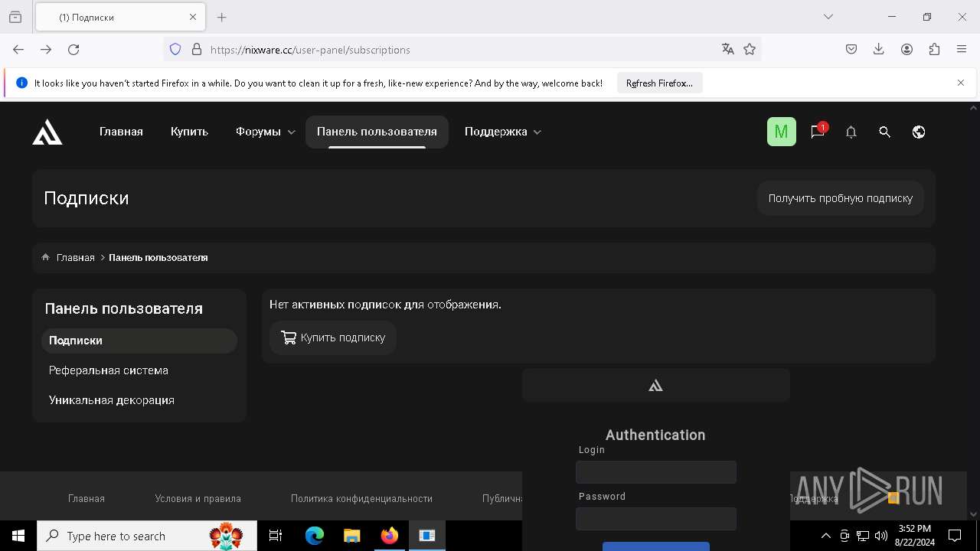Click Получить пробную подписку button
The height and width of the screenshot is (551, 980).
[841, 198]
